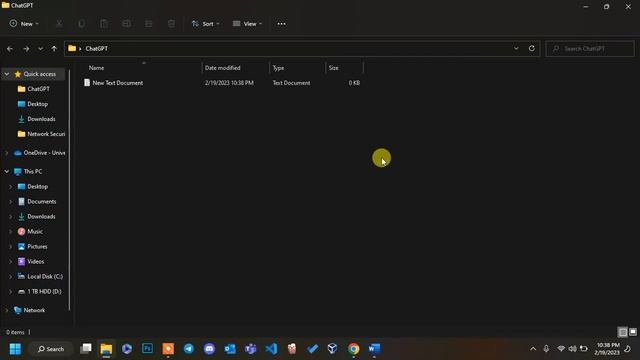
Task: Go up one folder level
Action: pyautogui.click(x=54, y=49)
